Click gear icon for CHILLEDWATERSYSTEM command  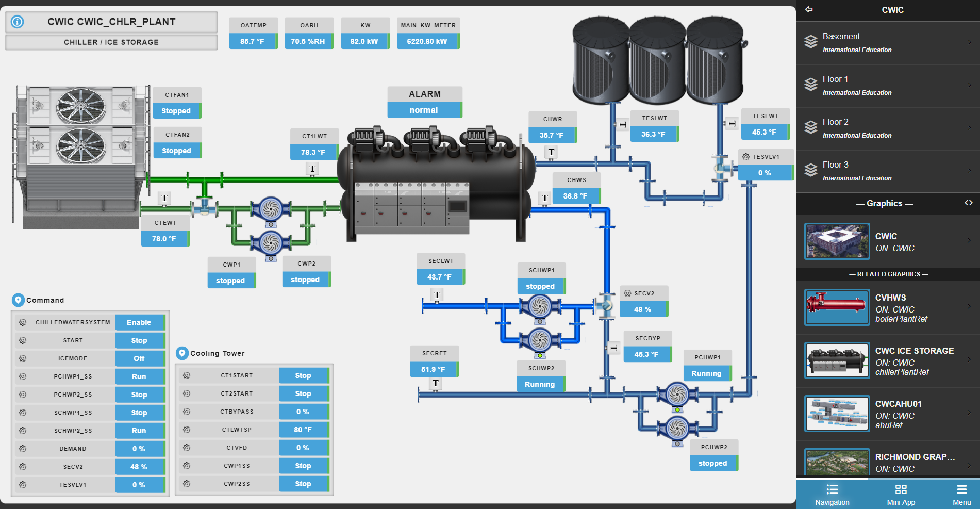(23, 322)
